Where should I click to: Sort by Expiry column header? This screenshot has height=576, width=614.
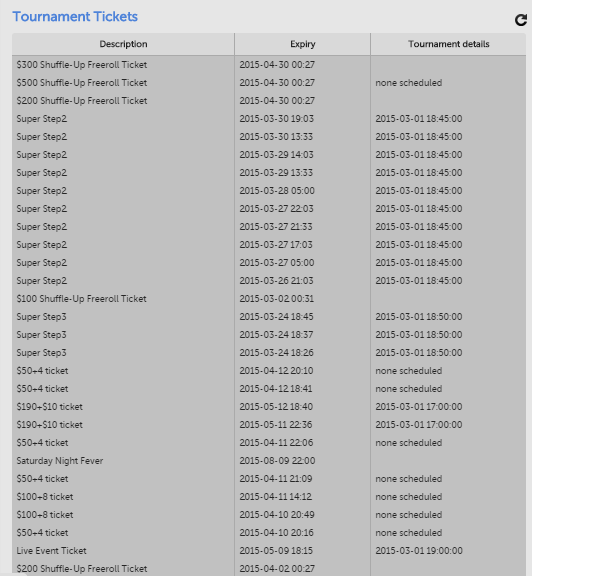pyautogui.click(x=303, y=44)
